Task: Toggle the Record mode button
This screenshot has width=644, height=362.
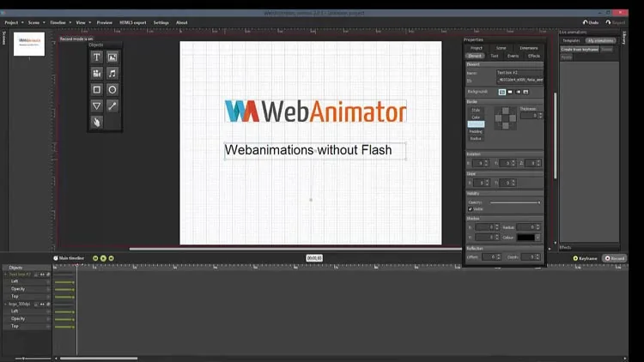Action: pyautogui.click(x=615, y=258)
